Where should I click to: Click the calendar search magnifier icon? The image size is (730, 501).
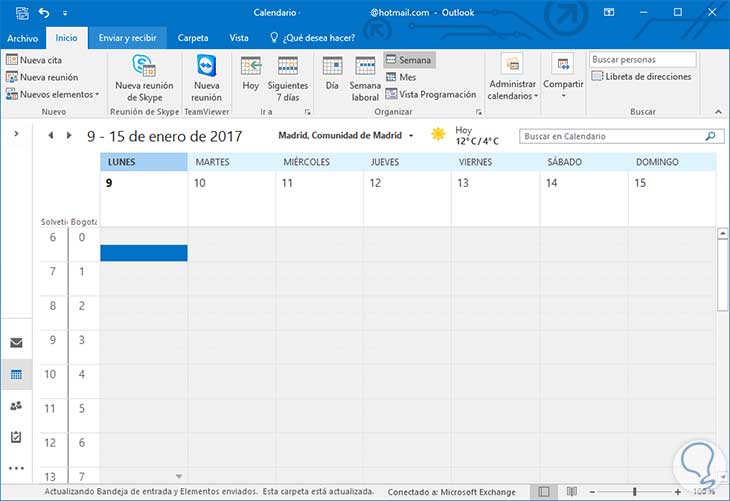(x=710, y=136)
